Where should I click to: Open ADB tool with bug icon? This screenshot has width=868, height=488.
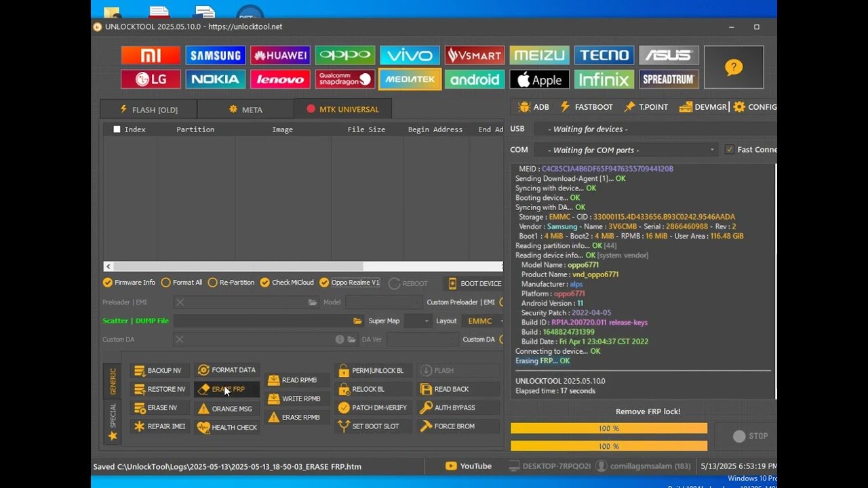[x=534, y=107]
